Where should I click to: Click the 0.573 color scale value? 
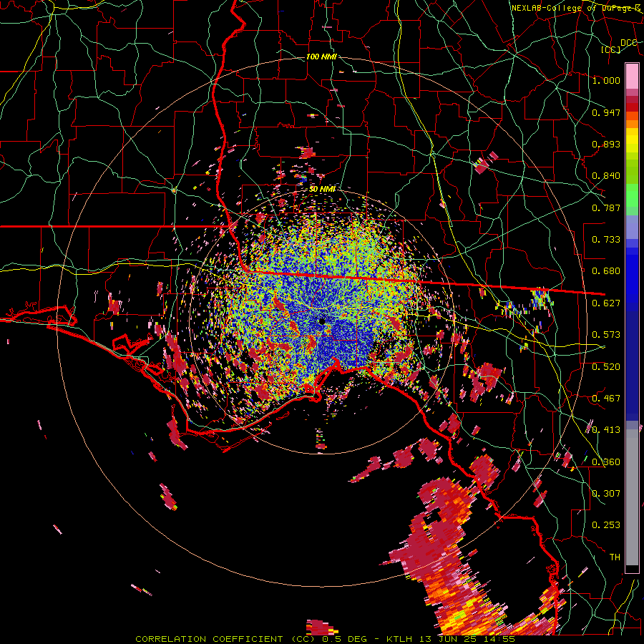606,335
